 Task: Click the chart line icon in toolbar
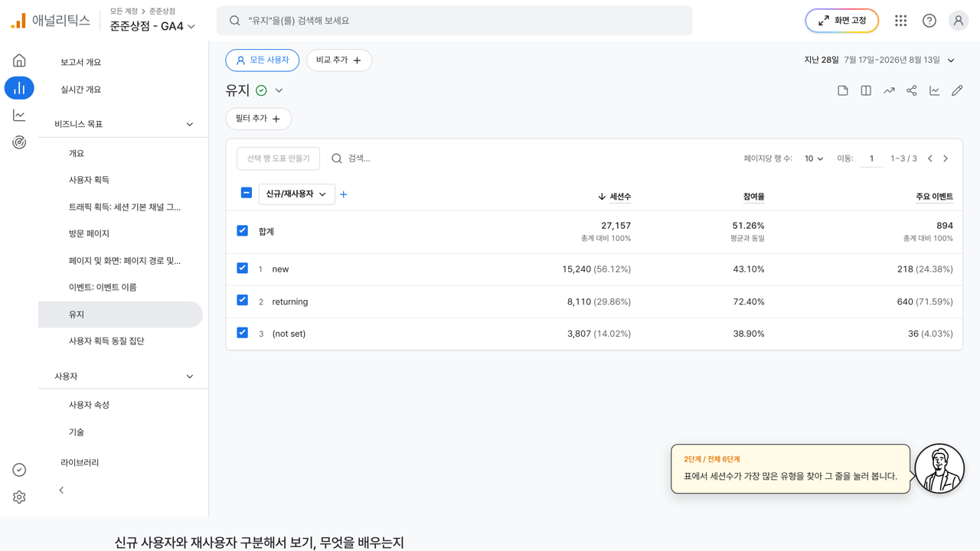click(935, 90)
